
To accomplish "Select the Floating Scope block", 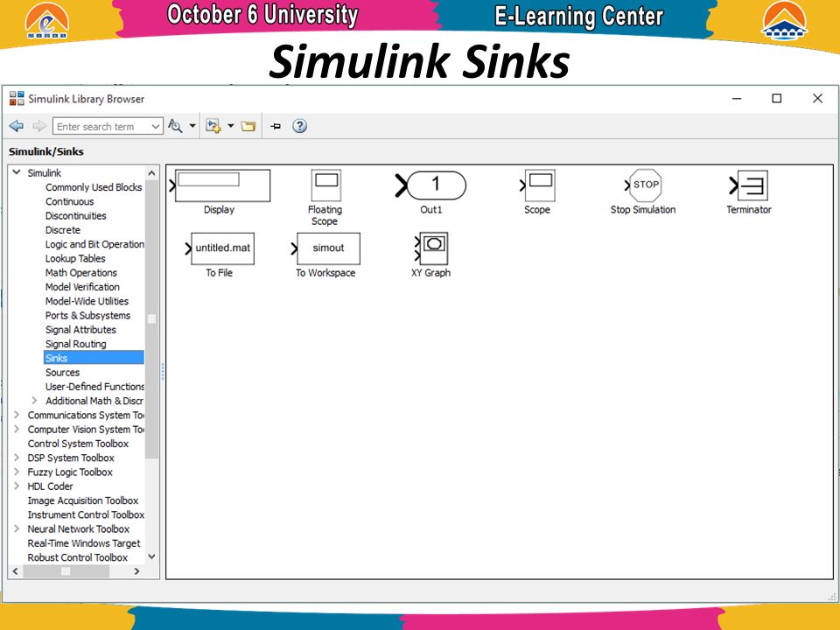I will (325, 185).
